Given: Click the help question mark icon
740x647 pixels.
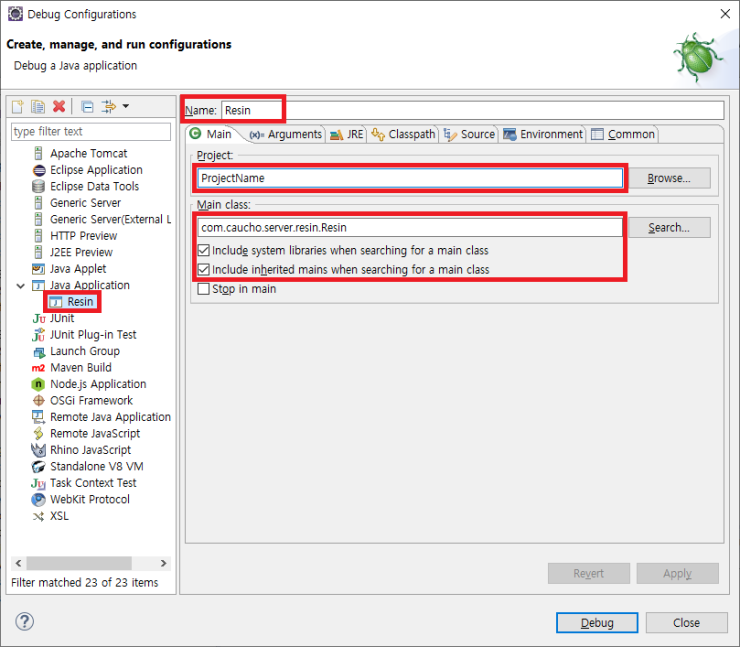Looking at the screenshot, I should [x=25, y=622].
